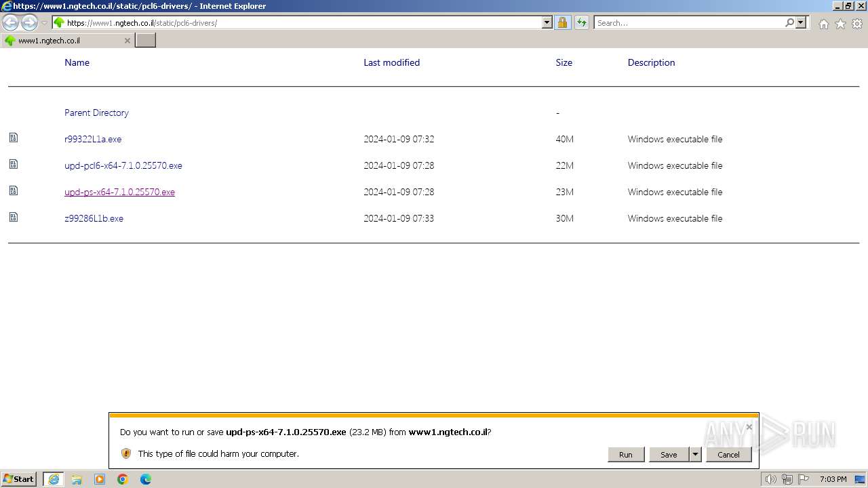Viewport: 868px width, 488px height.
Task: Click upd-ps-x64-7.1.0.25570.exe link
Action: (x=119, y=192)
